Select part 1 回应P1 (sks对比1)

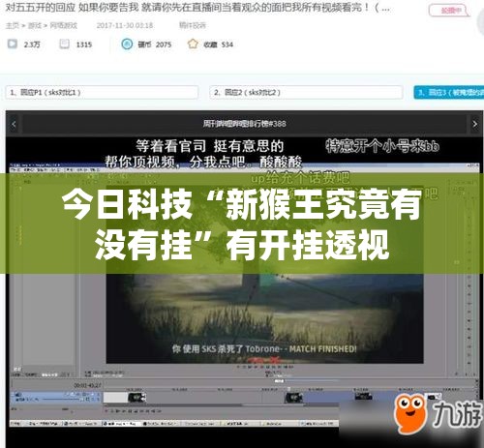click(102, 93)
